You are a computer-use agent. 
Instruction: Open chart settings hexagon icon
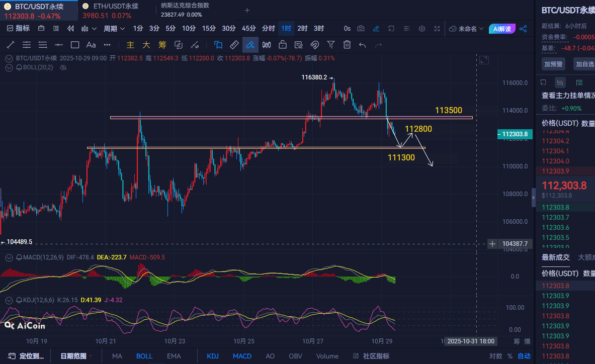pyautogui.click(x=422, y=29)
